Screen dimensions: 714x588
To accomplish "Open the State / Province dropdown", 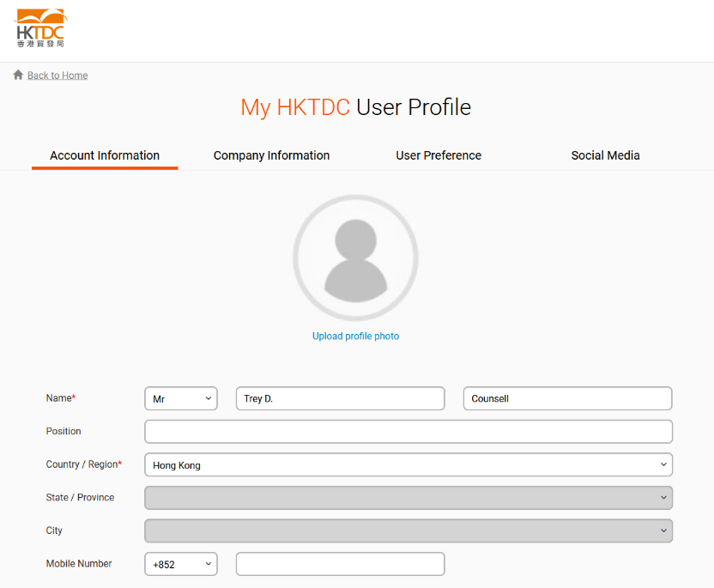I will point(408,498).
